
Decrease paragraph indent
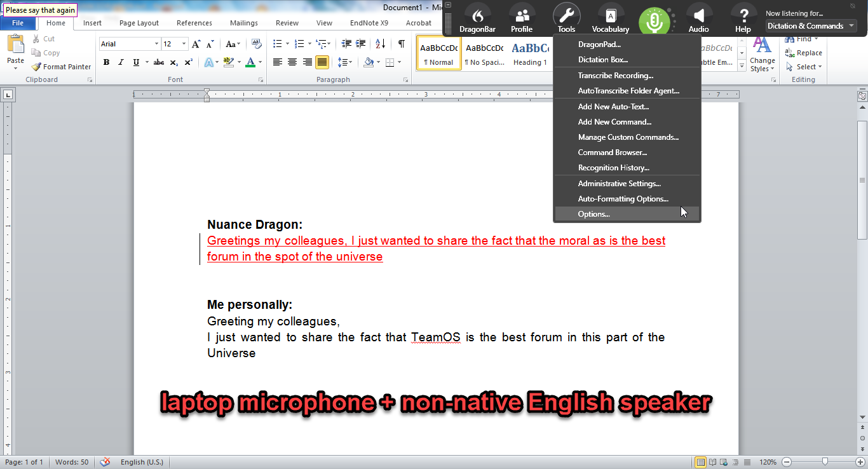346,44
